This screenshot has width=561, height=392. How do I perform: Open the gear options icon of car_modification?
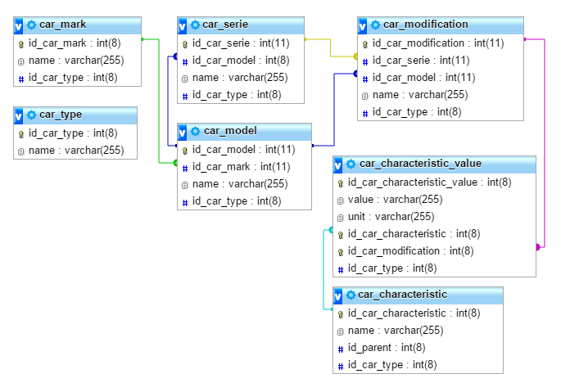click(x=375, y=25)
